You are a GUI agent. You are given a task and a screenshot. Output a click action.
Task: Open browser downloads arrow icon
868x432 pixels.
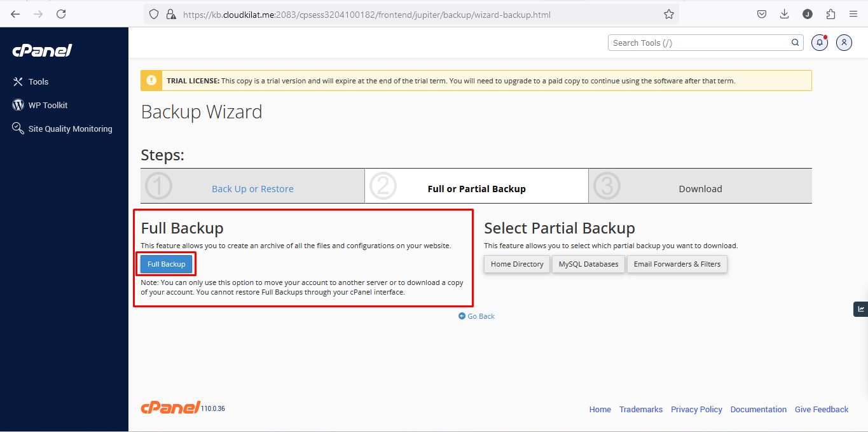pos(784,14)
